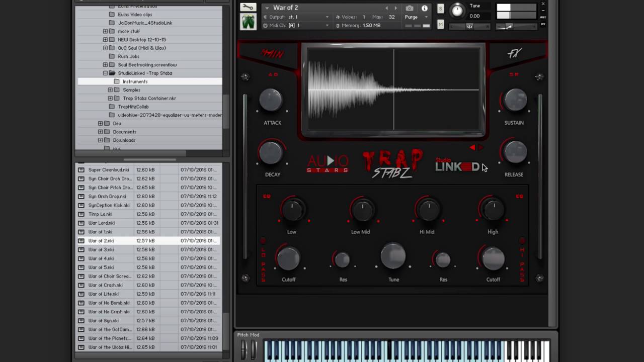Click the TrapHitzCollab folder icon
644x362 pixels.
point(112,107)
